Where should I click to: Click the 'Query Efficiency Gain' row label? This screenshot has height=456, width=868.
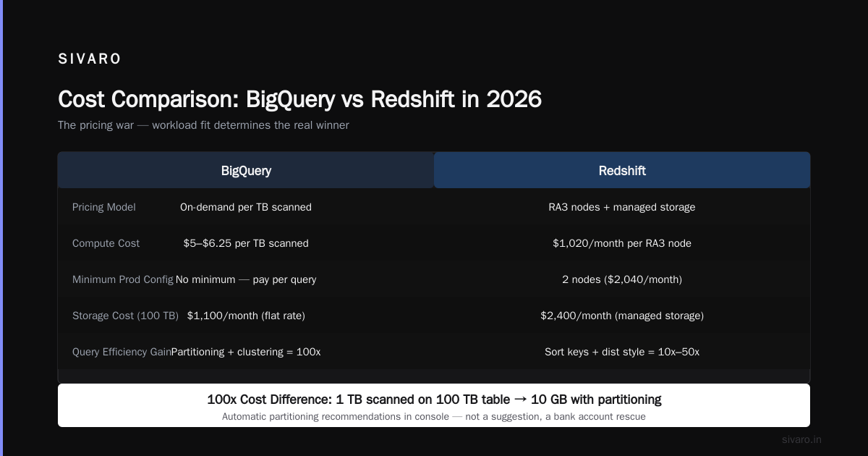[122, 352]
